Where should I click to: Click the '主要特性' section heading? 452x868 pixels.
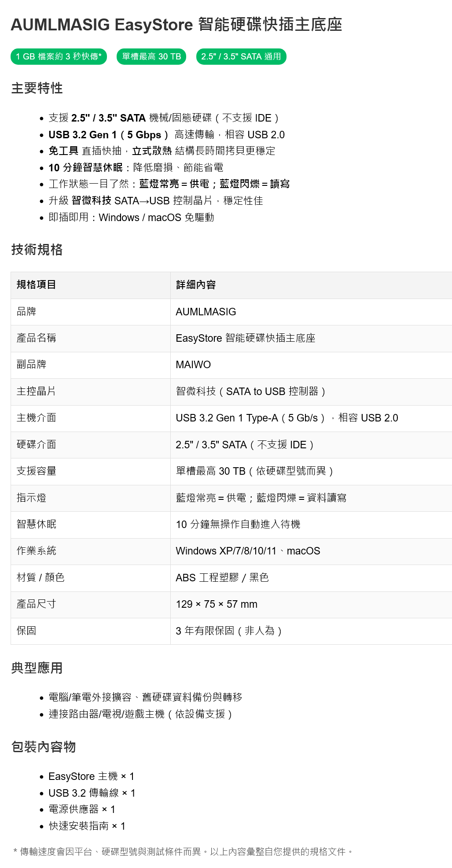37,88
